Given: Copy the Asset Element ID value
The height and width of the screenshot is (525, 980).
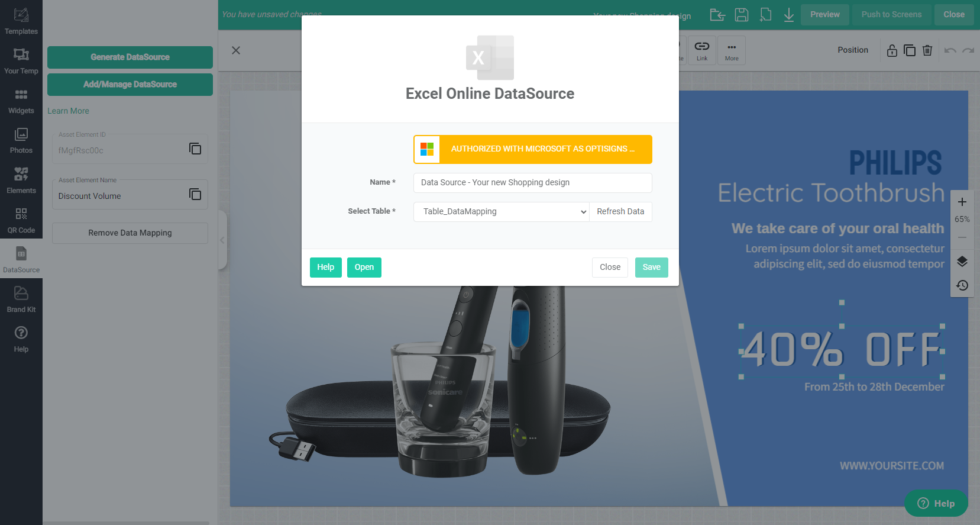Looking at the screenshot, I should pos(195,149).
